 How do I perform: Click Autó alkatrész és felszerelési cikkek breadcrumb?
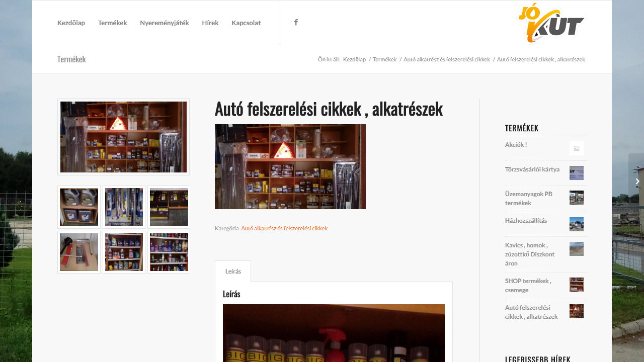(x=447, y=59)
